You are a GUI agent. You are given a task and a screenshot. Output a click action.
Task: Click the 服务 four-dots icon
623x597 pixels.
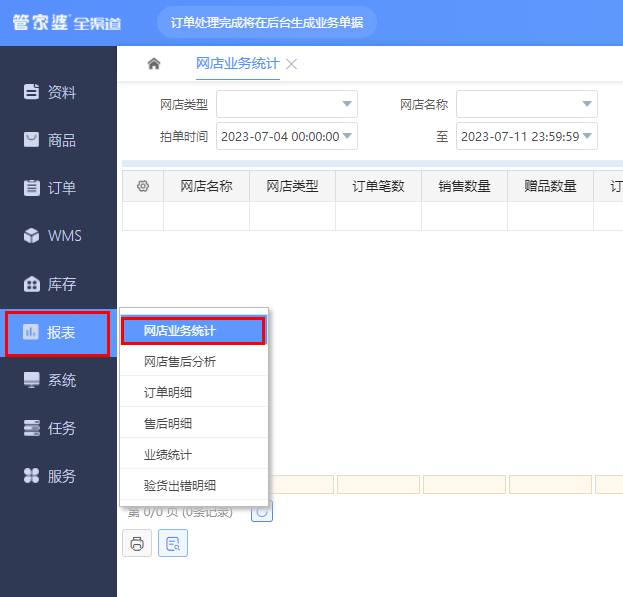[x=31, y=476]
